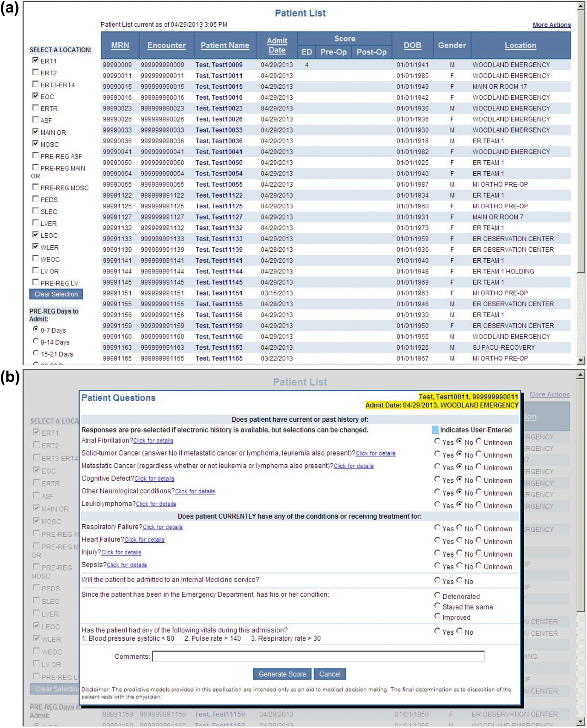Uncheck the WLER location in the top panel
The width and height of the screenshot is (587, 728).
click(36, 247)
